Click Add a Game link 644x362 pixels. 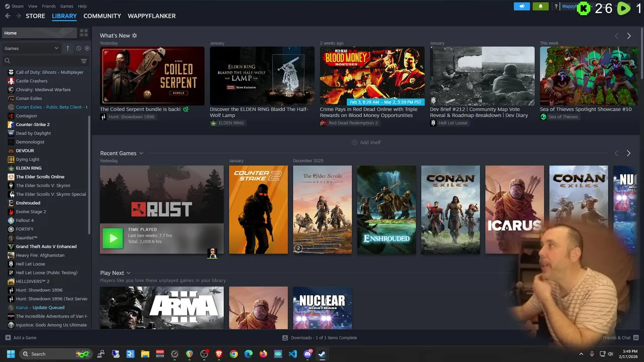click(25, 338)
